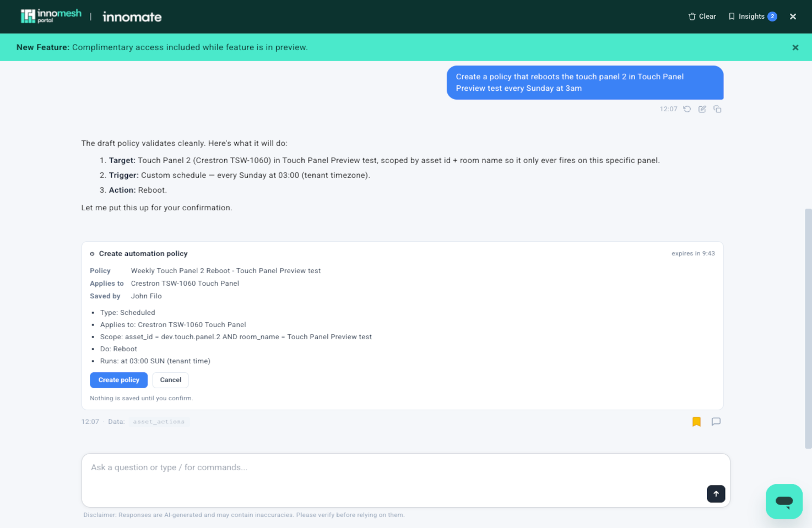The image size is (812, 528).
Task: Click the 'Trigger: Custom schedule' list item
Action: (240, 175)
